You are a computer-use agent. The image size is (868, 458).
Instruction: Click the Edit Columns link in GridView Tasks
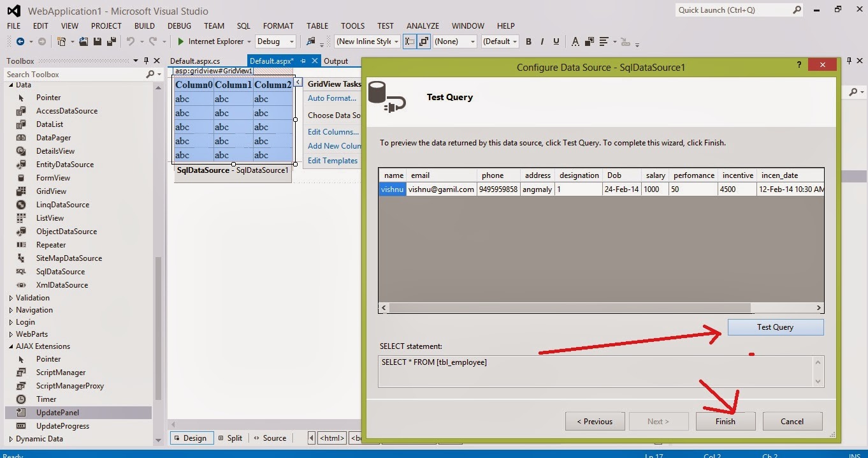click(333, 132)
